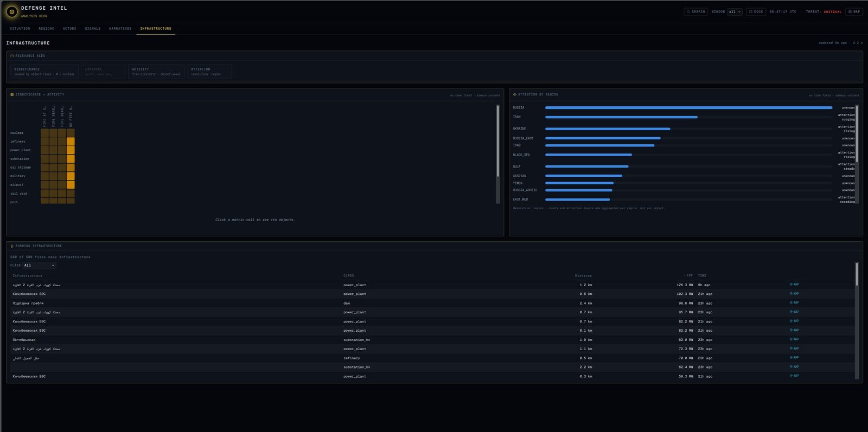The height and width of the screenshot is (432, 868).
Task: Open map for the 62.4 MW row
Action: coord(794,367)
